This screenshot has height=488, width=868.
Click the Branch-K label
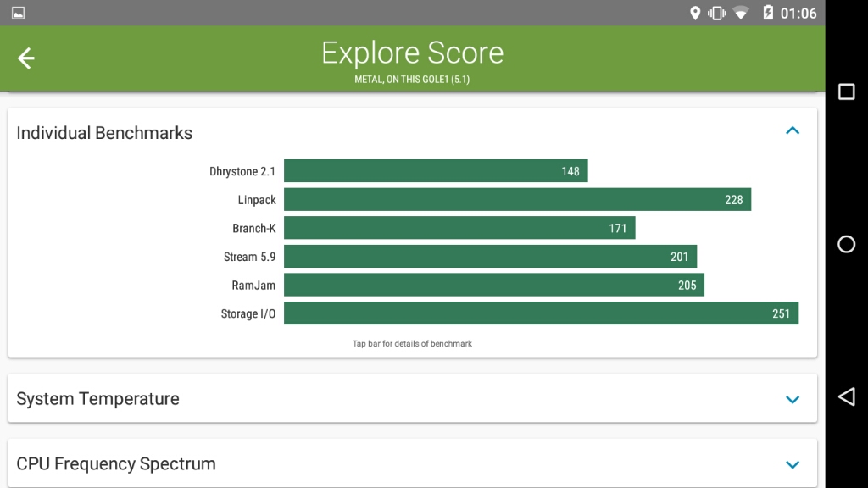pos(254,228)
